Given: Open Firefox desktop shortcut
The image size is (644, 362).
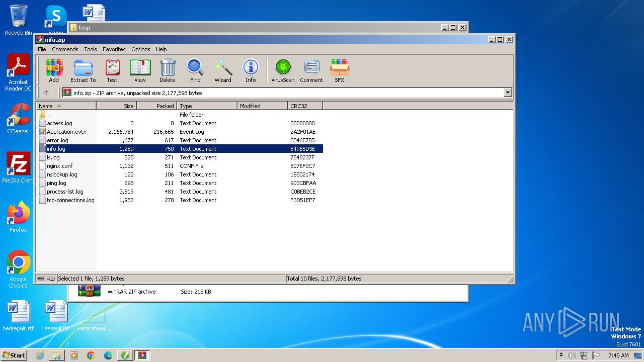Looking at the screenshot, I should point(18,217).
